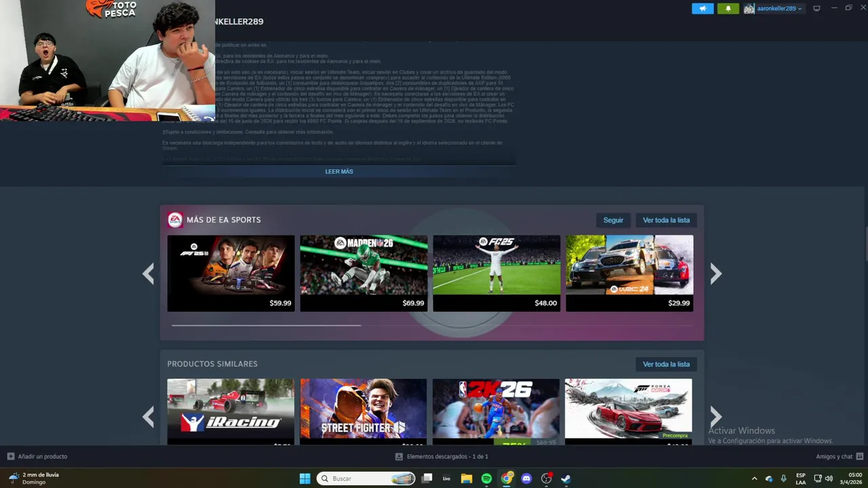Click the downloads icon in status bar
Image resolution: width=868 pixels, height=488 pixels.
399,457
